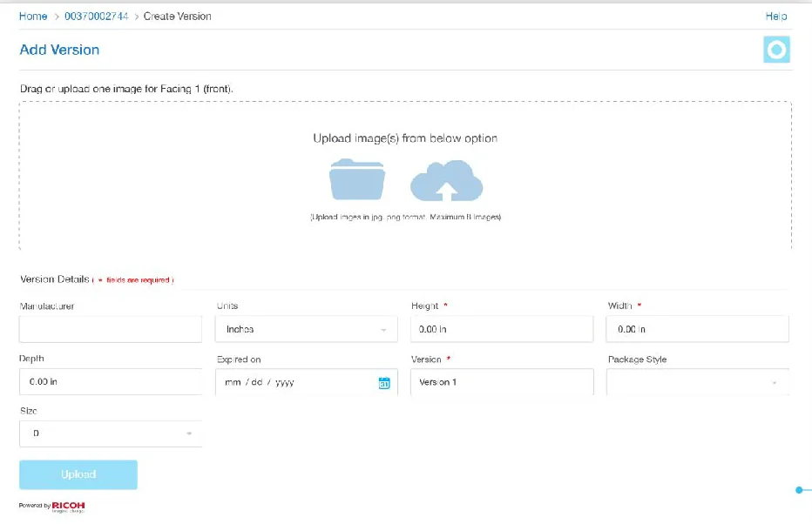Click the RICOH logo in footer
Viewport: 812px width, 524px height.
68,506
